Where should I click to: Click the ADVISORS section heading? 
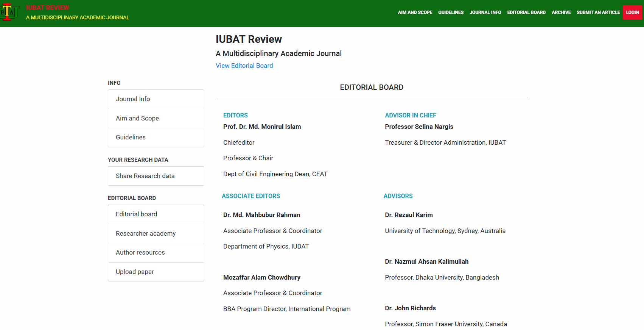(398, 196)
